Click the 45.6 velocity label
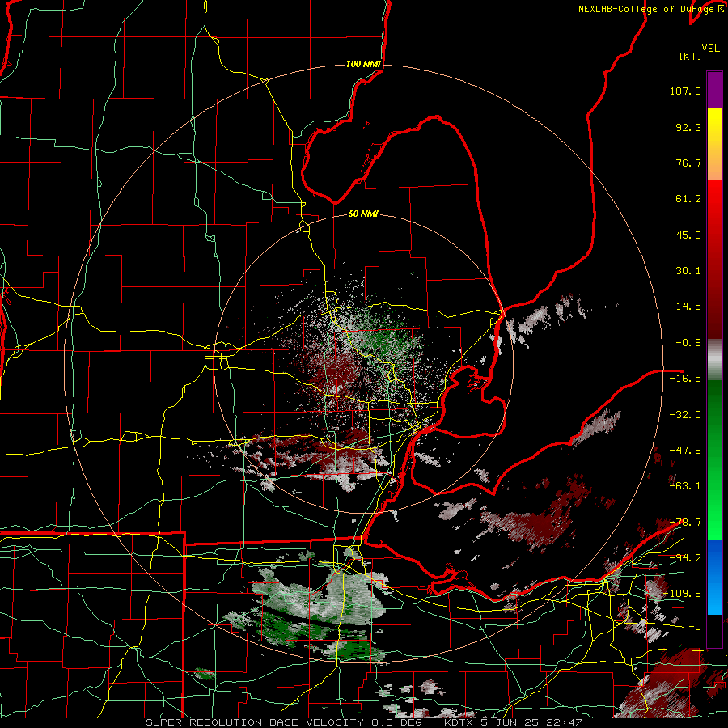 tap(688, 235)
